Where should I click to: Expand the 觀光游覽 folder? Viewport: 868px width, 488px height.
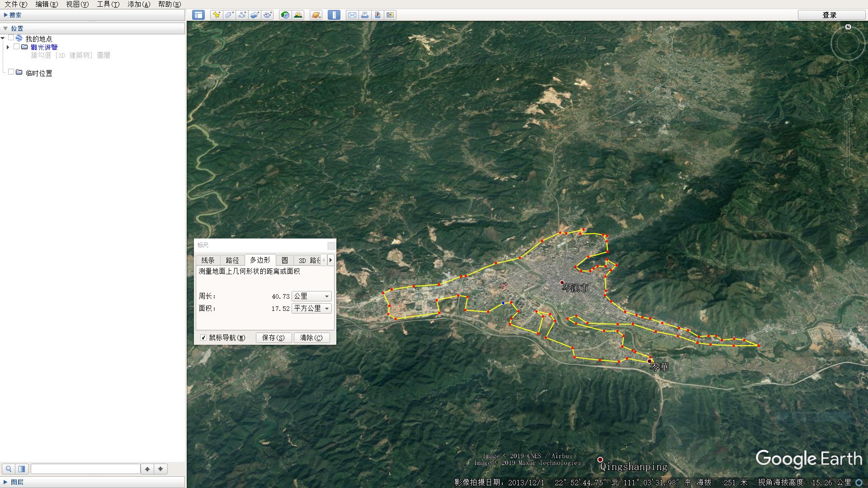8,47
